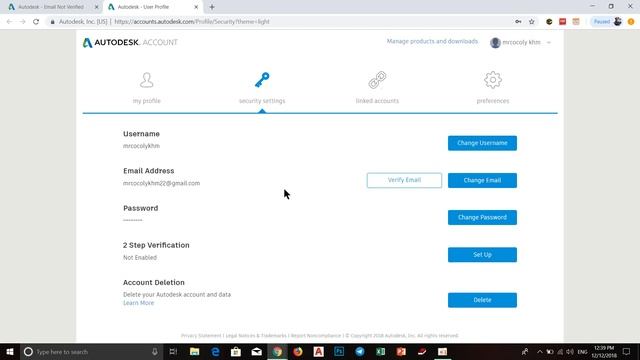This screenshot has height=360, width=640.
Task: Switch to Email Not Verified browser tab
Action: tap(51, 7)
